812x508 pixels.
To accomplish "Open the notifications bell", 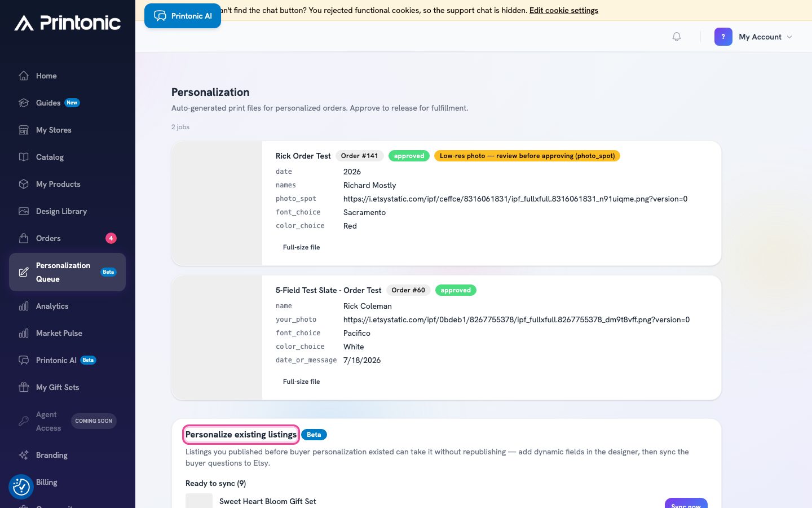I will click(677, 37).
